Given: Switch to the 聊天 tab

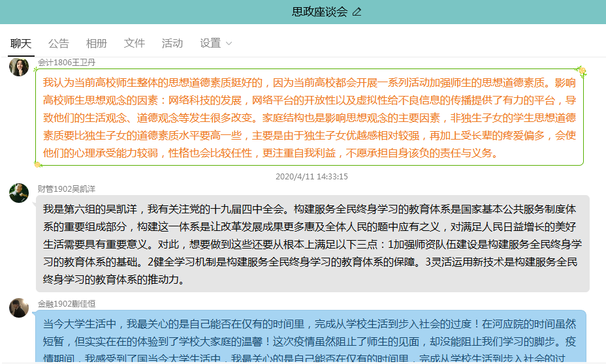Looking at the screenshot, I should pyautogui.click(x=21, y=43).
